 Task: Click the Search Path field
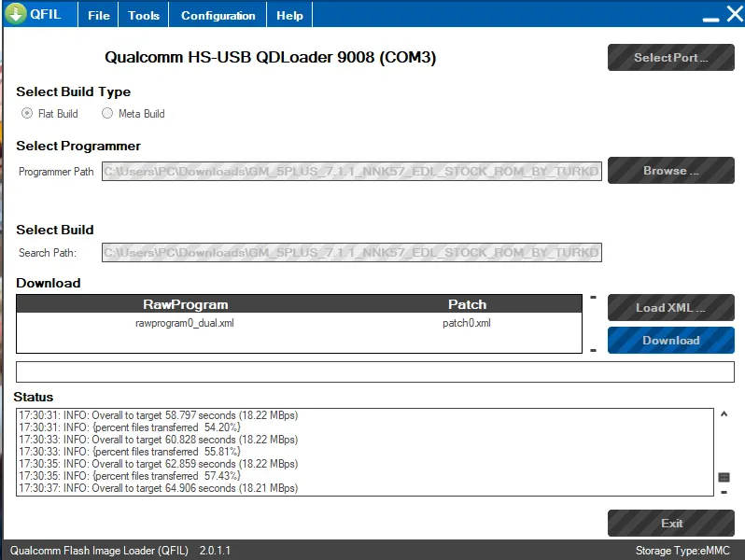tap(352, 252)
